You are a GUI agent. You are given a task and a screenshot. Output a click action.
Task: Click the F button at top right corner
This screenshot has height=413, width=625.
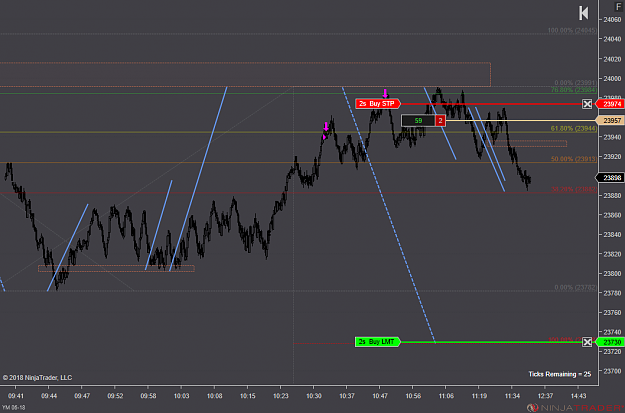pyautogui.click(x=619, y=6)
